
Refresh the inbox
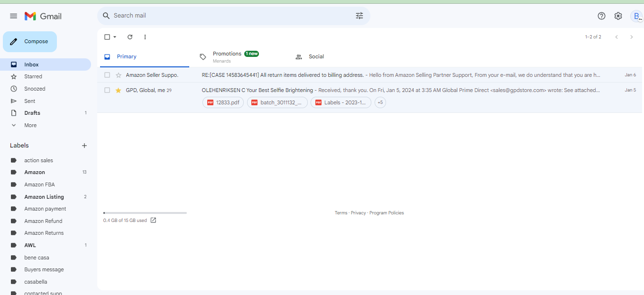[130, 37]
